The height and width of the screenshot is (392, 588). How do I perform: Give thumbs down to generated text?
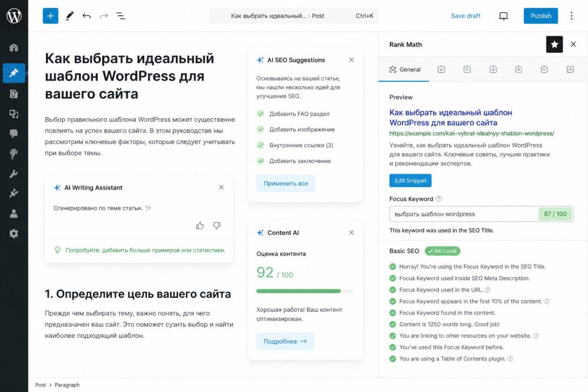tap(216, 226)
